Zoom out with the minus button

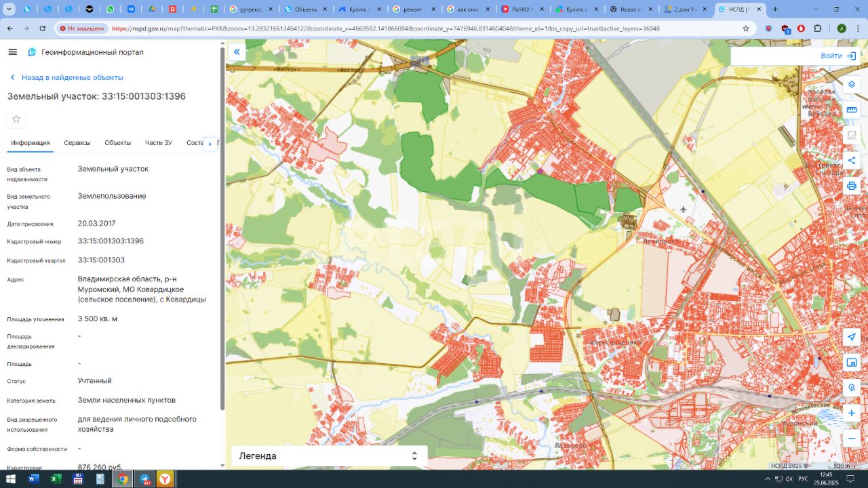click(852, 439)
